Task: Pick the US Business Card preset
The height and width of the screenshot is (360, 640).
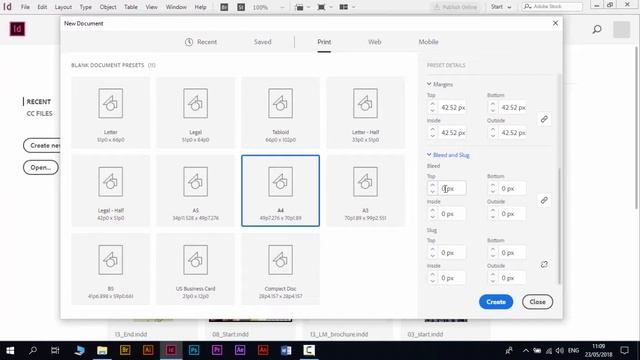Action: click(196, 269)
